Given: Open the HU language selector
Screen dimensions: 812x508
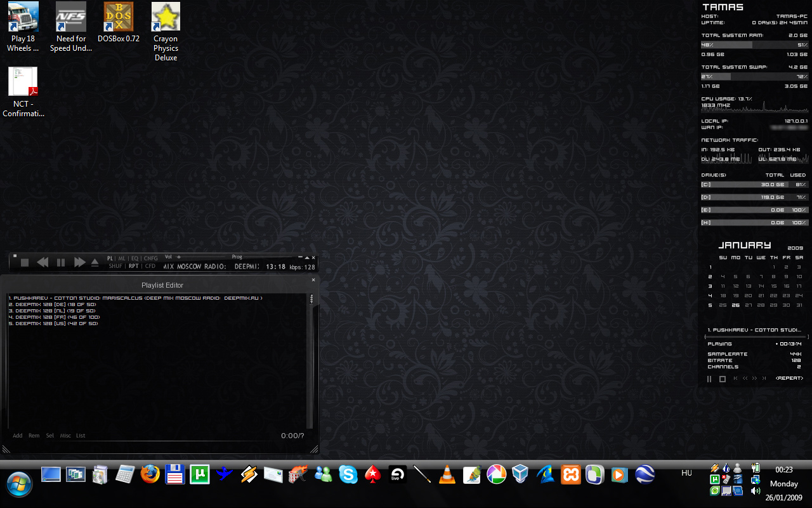Looking at the screenshot, I should [x=686, y=473].
